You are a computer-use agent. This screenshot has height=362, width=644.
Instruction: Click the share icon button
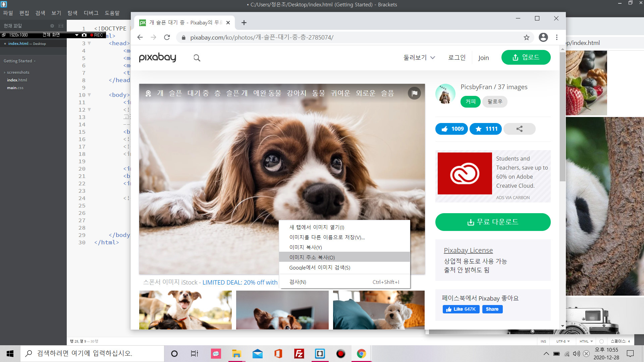(519, 129)
